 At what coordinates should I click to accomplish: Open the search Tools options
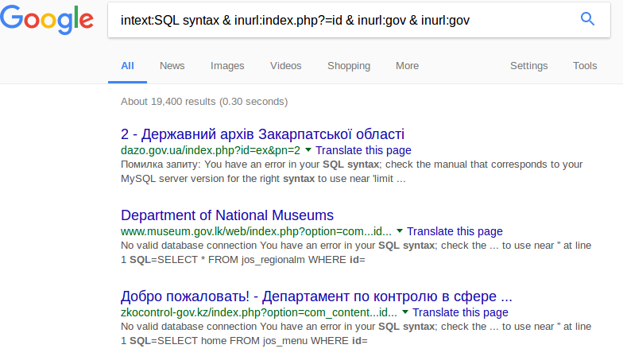585,65
